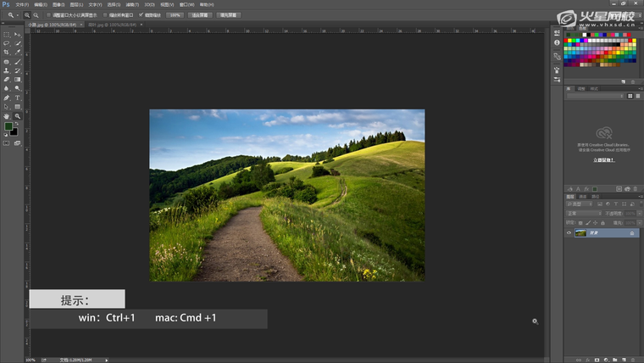Image resolution: width=644 pixels, height=363 pixels.
Task: Open the layer filter 类型 dropdown
Action: (580, 204)
